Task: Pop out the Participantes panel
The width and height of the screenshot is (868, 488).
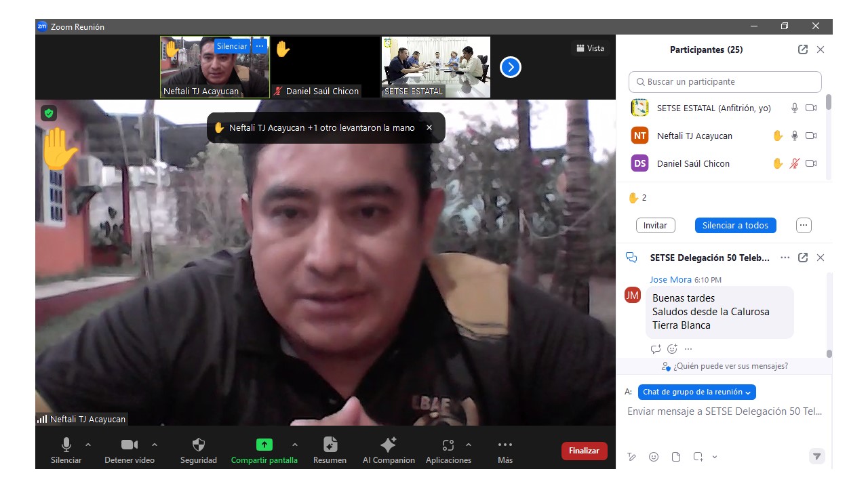Action: (803, 49)
